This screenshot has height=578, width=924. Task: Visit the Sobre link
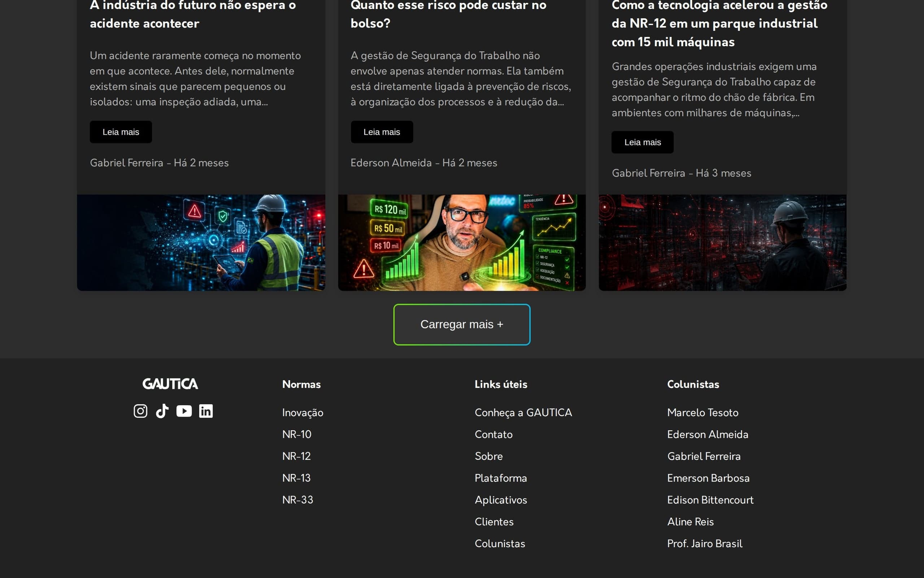click(488, 456)
